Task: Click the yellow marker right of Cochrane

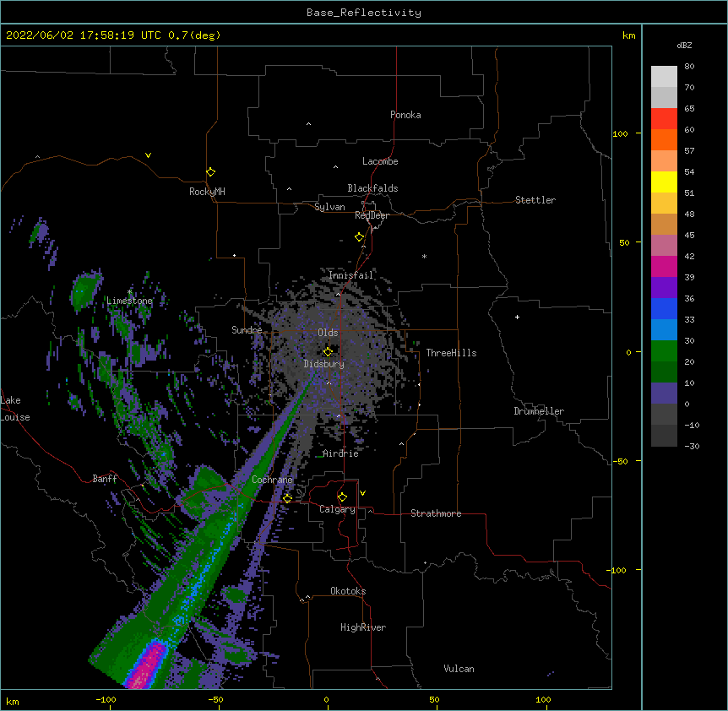Action: pyautogui.click(x=287, y=498)
